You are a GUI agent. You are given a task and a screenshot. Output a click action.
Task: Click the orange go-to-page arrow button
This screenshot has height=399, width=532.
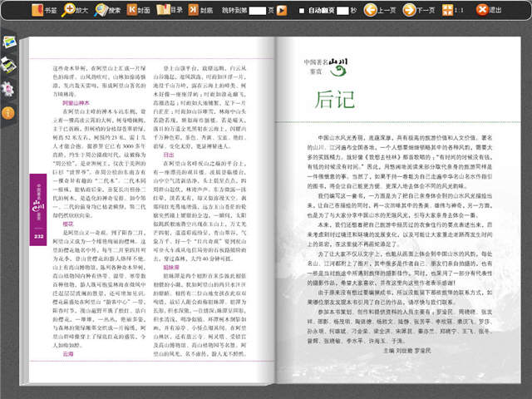click(x=282, y=11)
